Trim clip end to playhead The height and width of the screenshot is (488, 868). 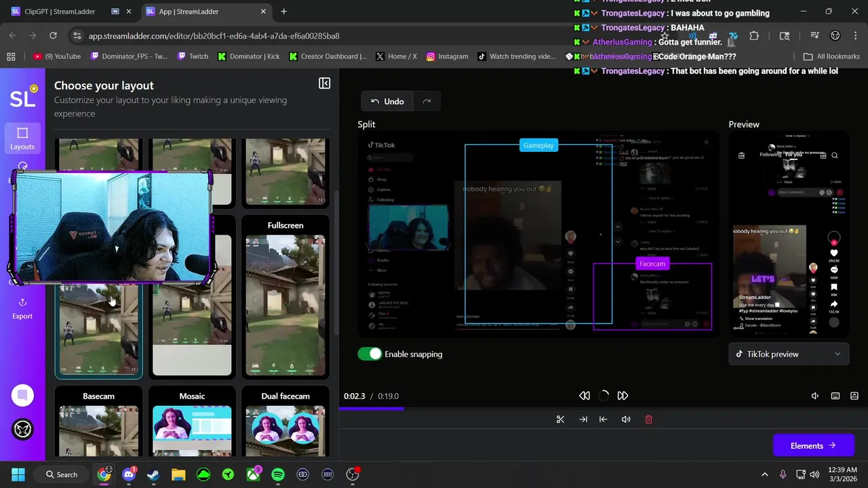[583, 420]
